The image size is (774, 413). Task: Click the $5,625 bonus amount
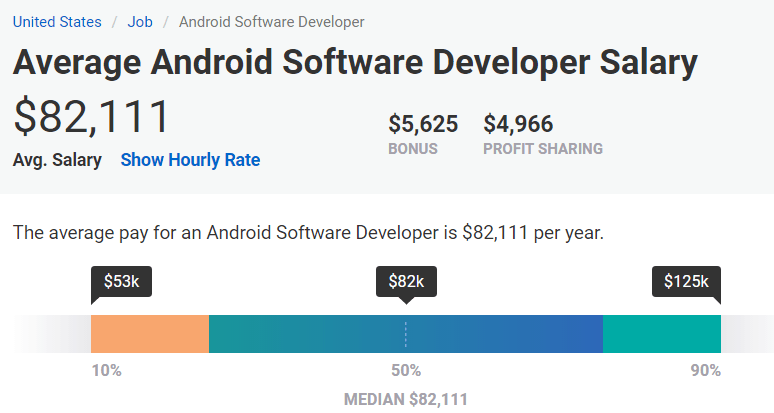coord(423,124)
